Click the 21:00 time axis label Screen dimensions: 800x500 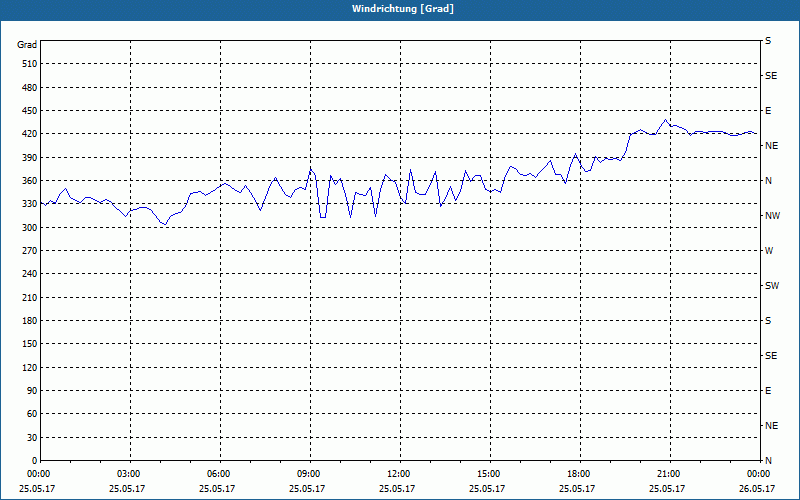click(x=668, y=474)
